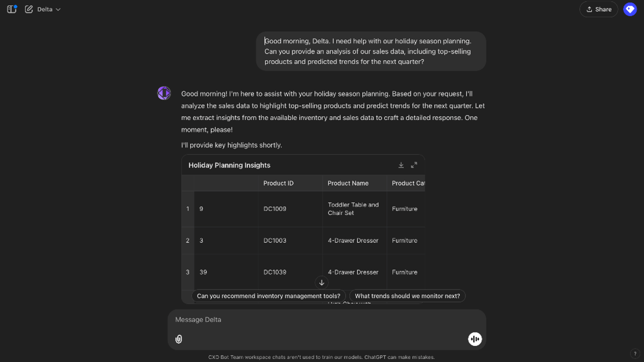Start a new chat with the compose icon
Image resolution: width=644 pixels, height=362 pixels.
[29, 9]
